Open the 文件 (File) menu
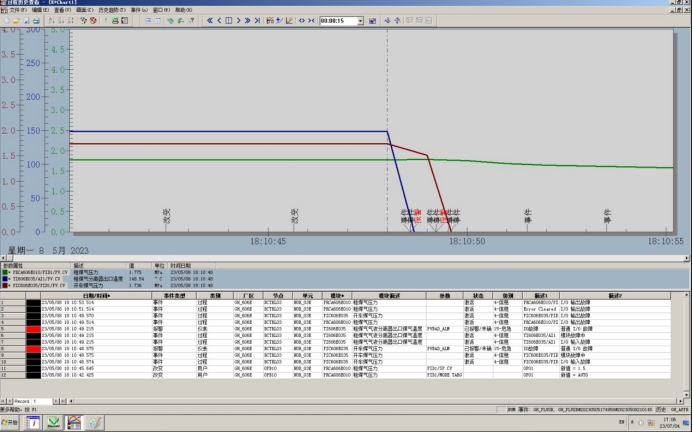 [x=18, y=10]
